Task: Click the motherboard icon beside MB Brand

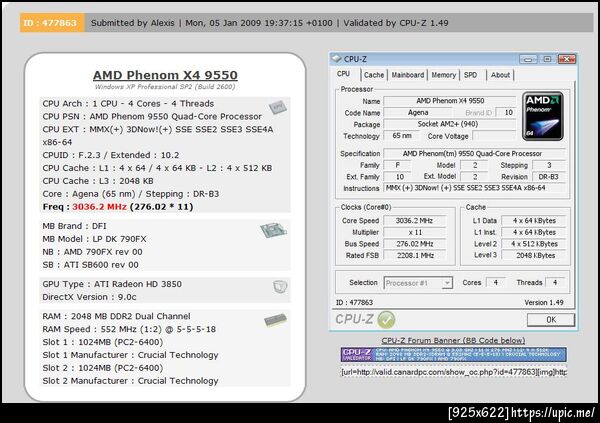Action: 273,230
